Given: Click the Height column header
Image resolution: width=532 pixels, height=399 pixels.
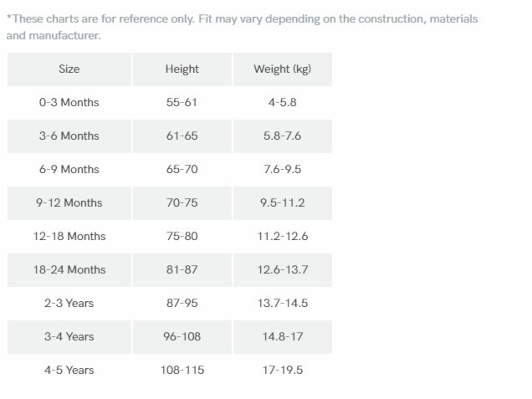Looking at the screenshot, I should 182,69.
